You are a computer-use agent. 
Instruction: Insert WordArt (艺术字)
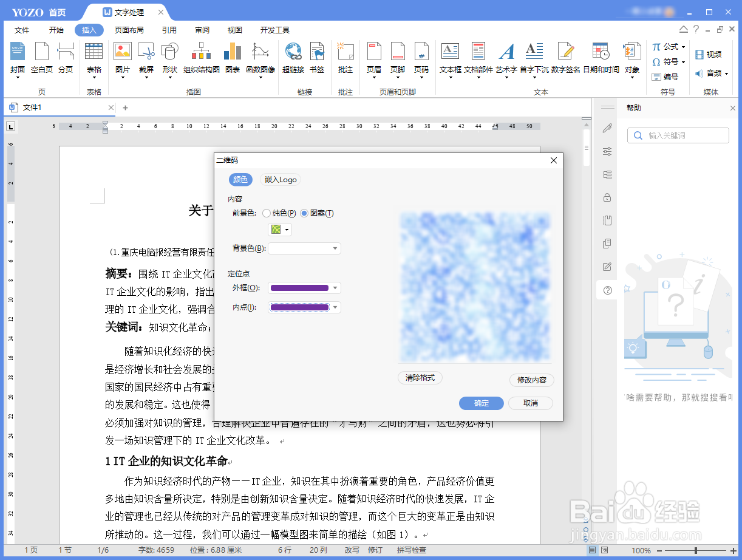coord(506,59)
